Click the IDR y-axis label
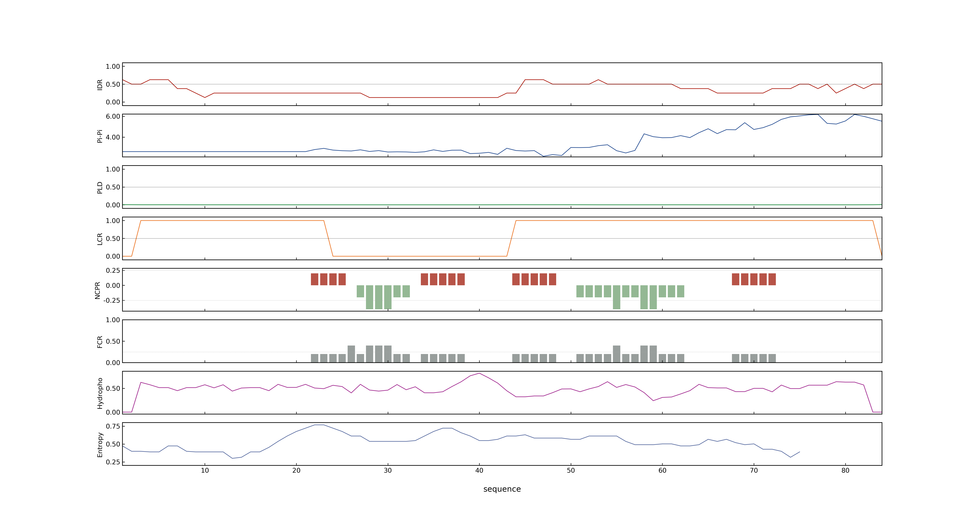The height and width of the screenshot is (523, 980). [100, 85]
